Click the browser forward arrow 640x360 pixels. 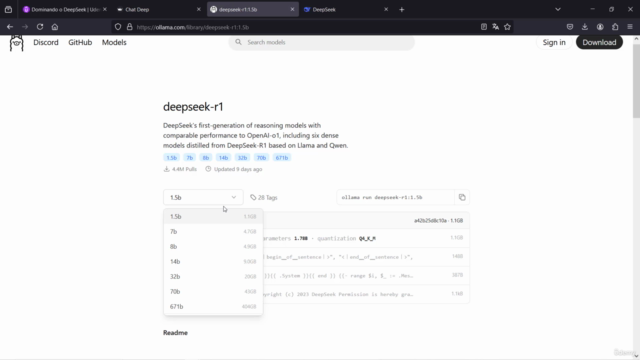[25, 27]
